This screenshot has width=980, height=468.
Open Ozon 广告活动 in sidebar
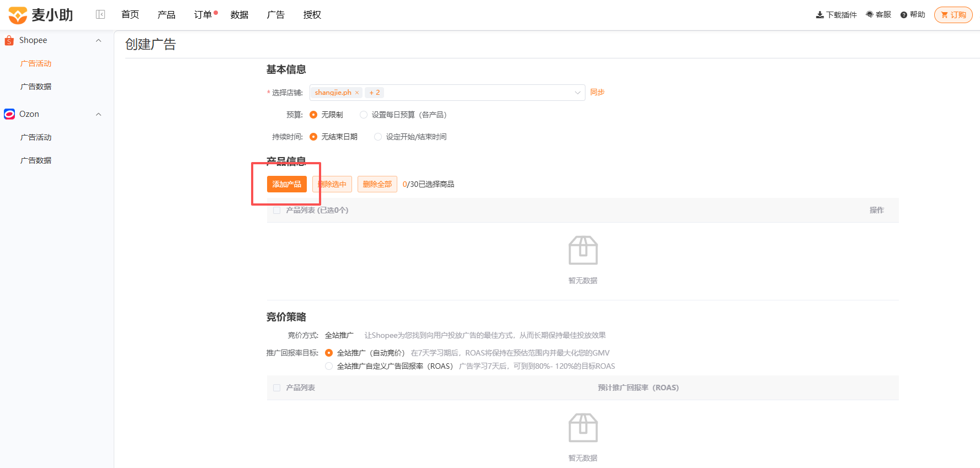(36, 137)
